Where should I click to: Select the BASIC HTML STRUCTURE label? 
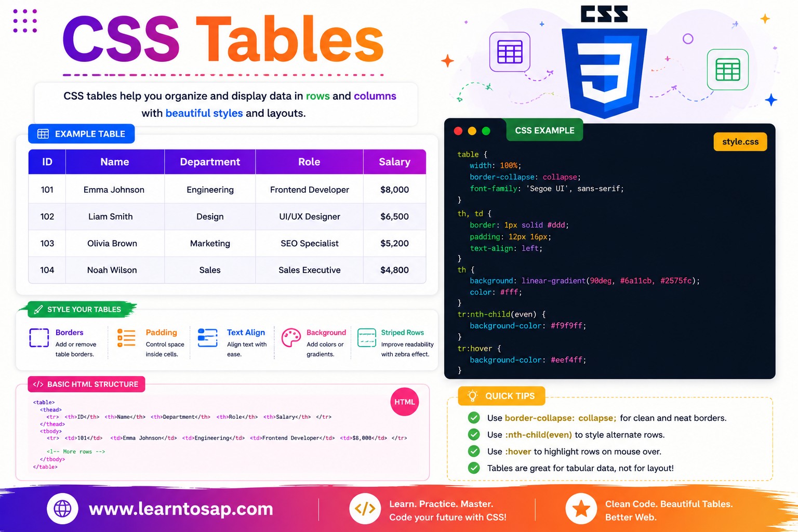[x=86, y=384]
